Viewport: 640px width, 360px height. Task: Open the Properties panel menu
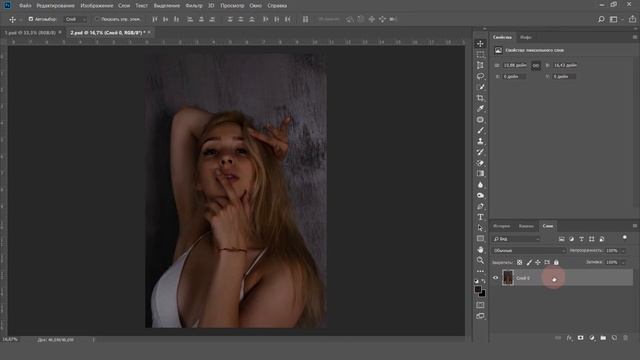point(635,37)
